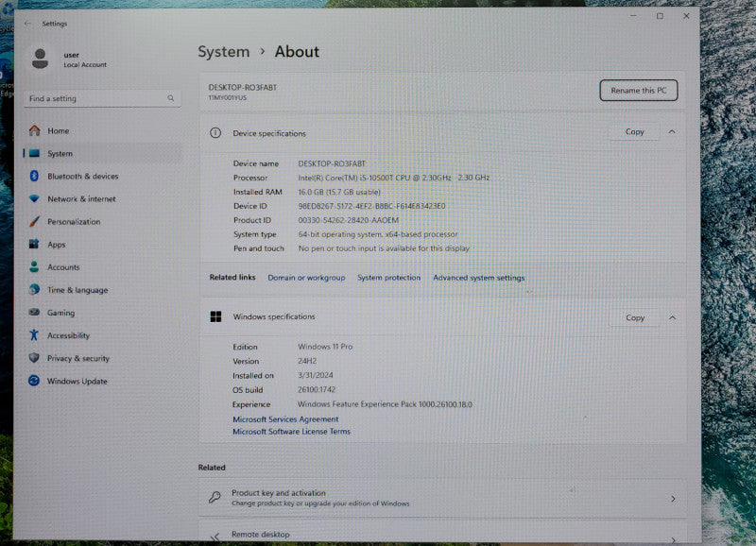Open Product key and activation chevron
This screenshot has height=546, width=756.
673,499
